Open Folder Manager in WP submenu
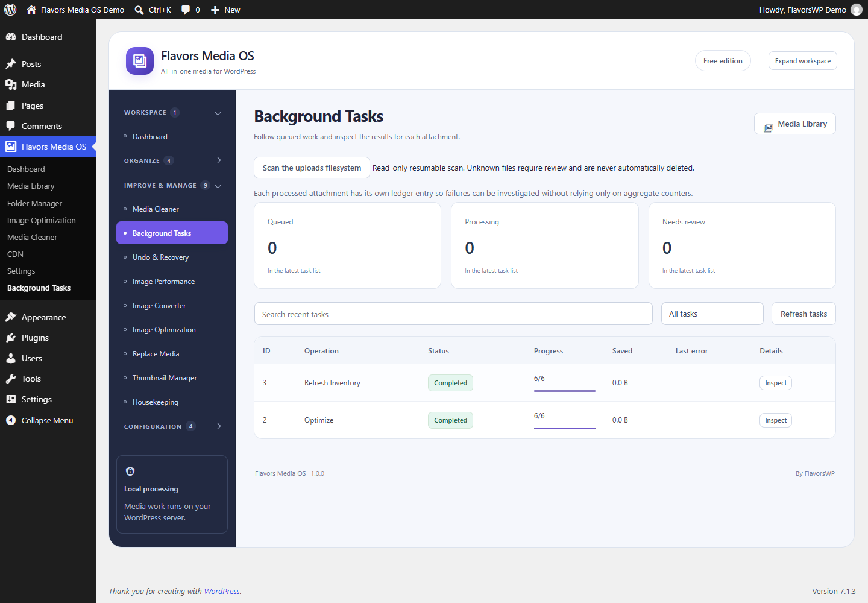The width and height of the screenshot is (868, 603). pos(34,204)
